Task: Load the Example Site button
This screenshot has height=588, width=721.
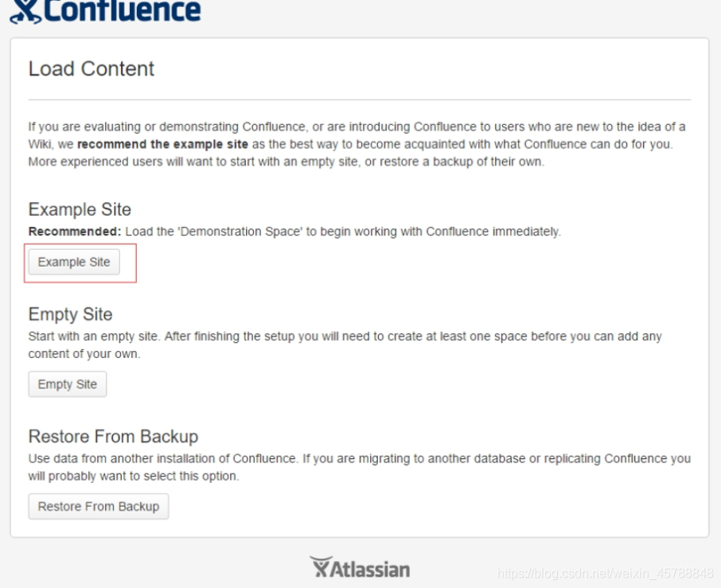Action: (x=74, y=262)
